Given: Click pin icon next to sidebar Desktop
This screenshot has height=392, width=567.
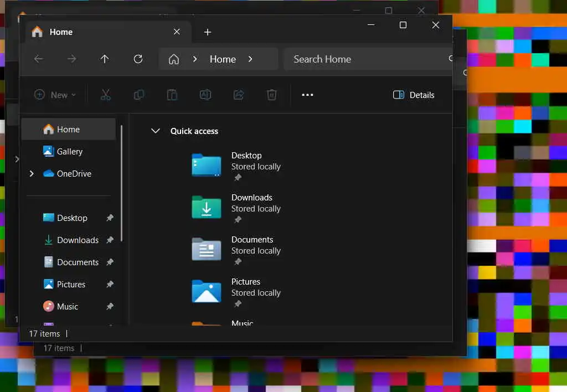Looking at the screenshot, I should 110,218.
